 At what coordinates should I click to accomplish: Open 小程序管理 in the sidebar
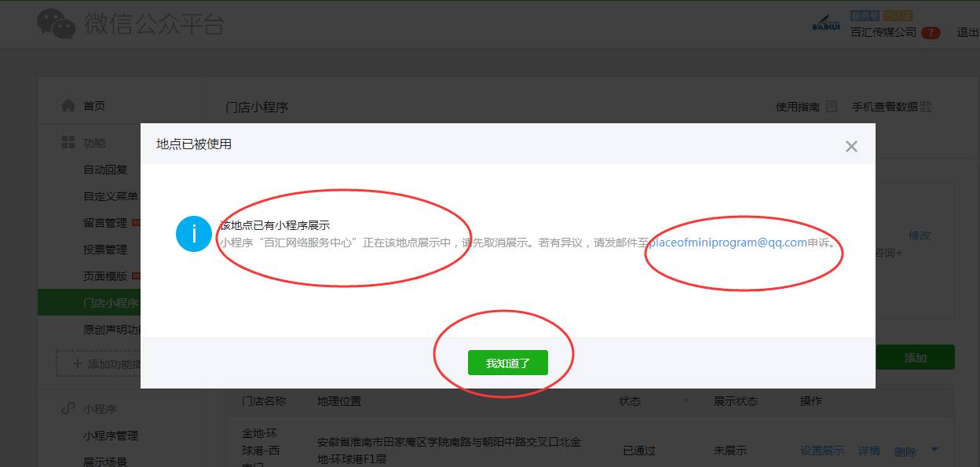click(111, 436)
